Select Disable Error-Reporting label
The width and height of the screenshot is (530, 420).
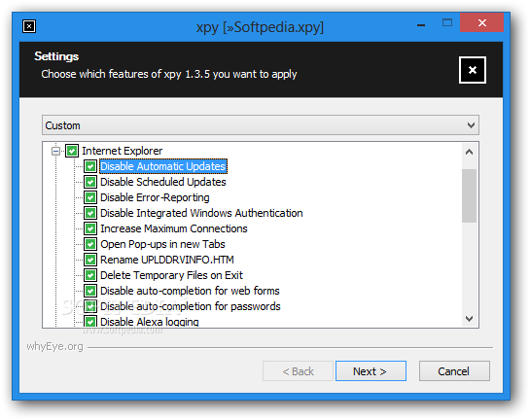[155, 197]
